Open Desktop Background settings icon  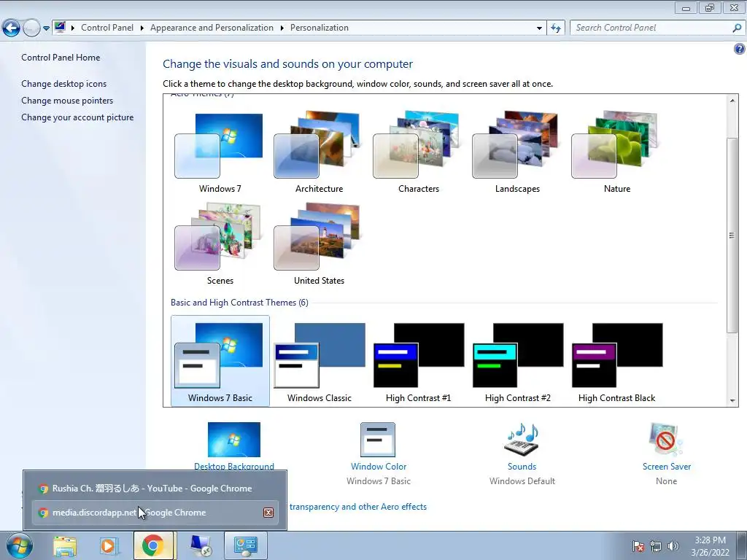[x=234, y=440]
